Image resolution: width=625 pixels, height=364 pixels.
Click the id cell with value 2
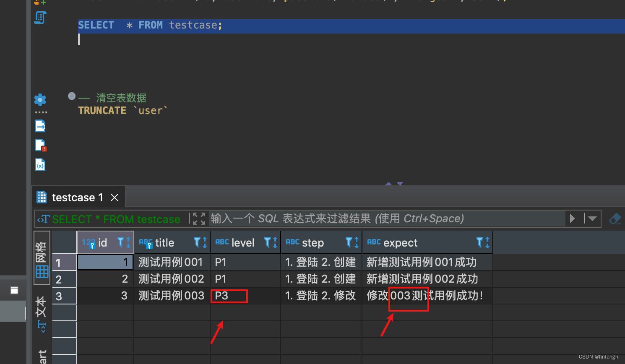105,279
